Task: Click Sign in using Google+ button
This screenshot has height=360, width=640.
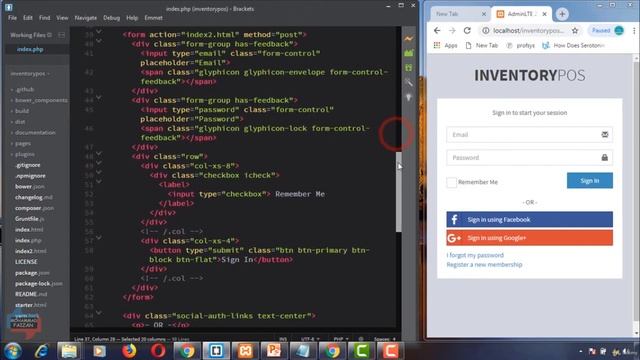Action: [529, 238]
